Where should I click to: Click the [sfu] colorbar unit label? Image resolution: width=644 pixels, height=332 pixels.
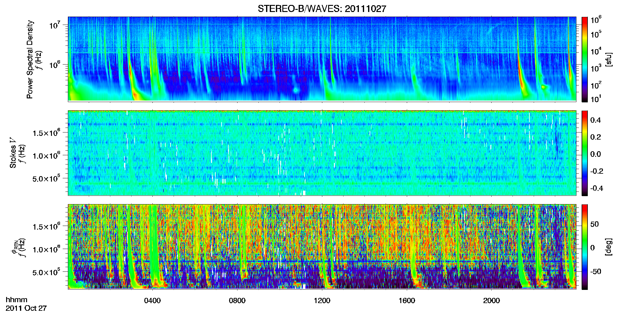click(x=609, y=59)
